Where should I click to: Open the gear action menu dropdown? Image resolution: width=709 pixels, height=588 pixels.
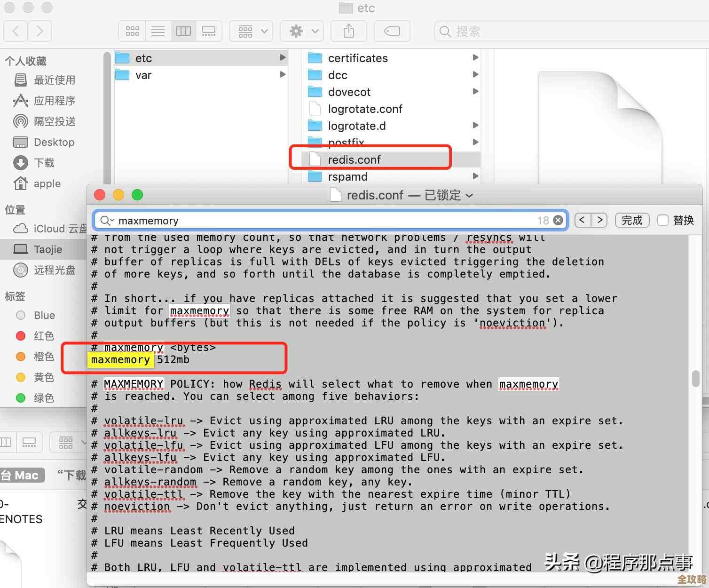tap(301, 32)
